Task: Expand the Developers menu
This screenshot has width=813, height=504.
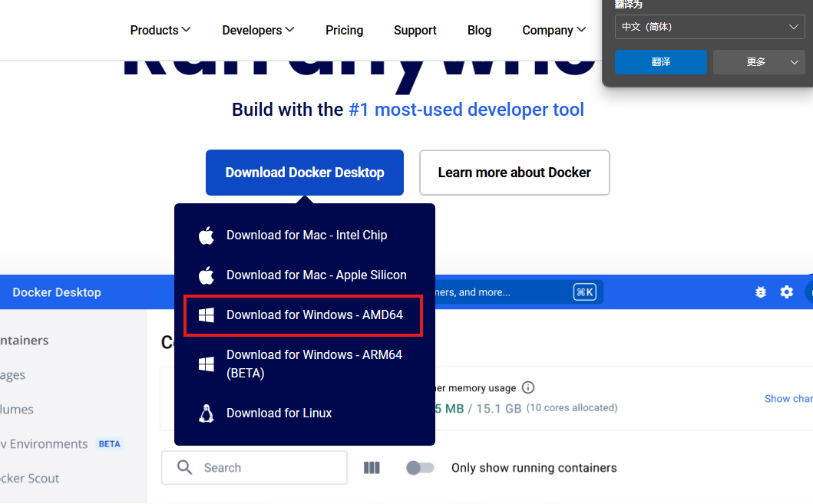Action: click(258, 30)
